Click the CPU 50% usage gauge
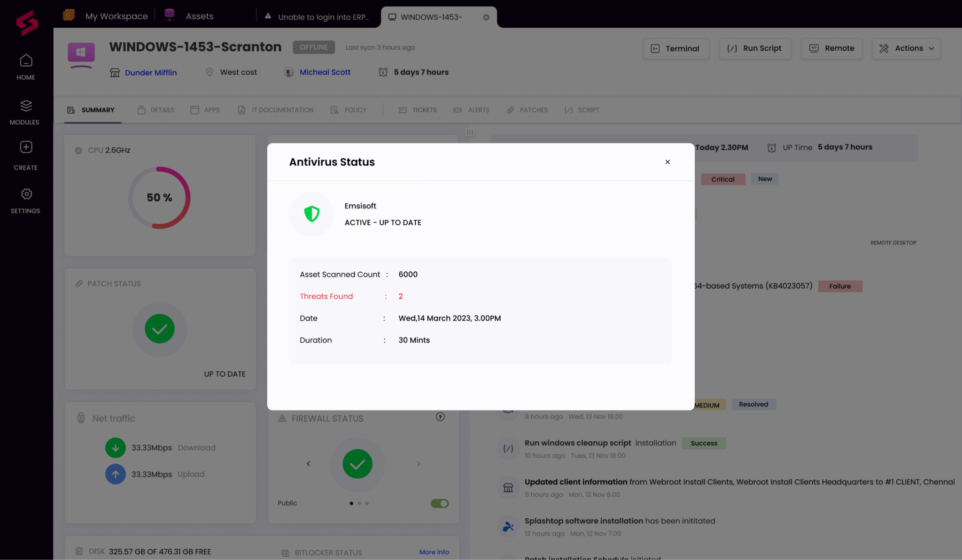 tap(159, 198)
